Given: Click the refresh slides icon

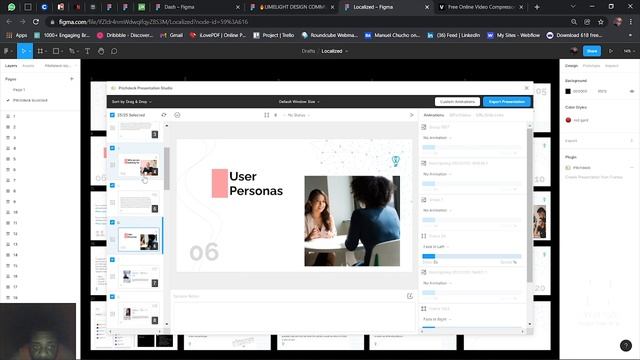Looking at the screenshot, I should (x=164, y=115).
